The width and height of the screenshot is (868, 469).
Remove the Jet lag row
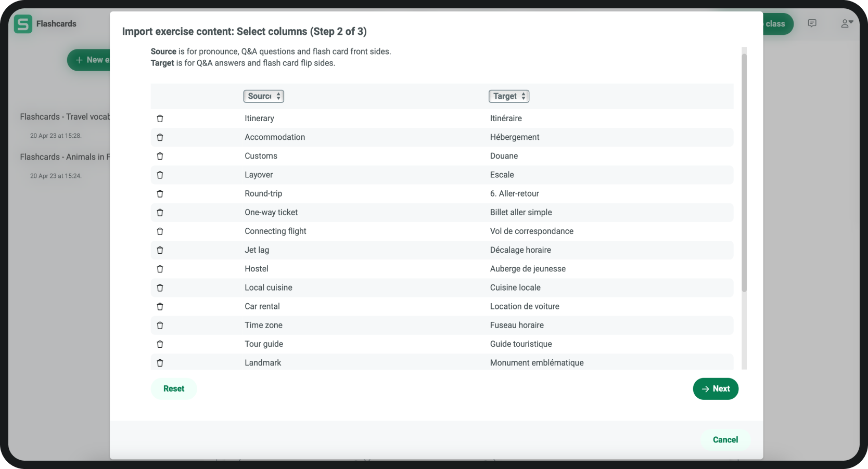pyautogui.click(x=160, y=250)
